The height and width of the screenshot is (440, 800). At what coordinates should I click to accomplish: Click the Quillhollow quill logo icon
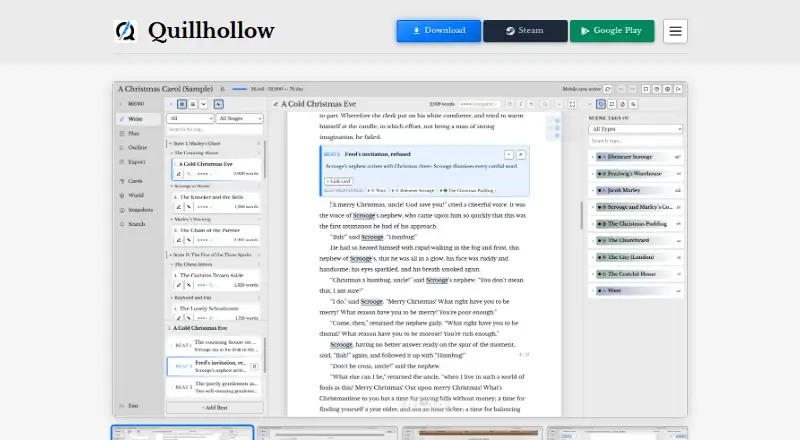(126, 31)
